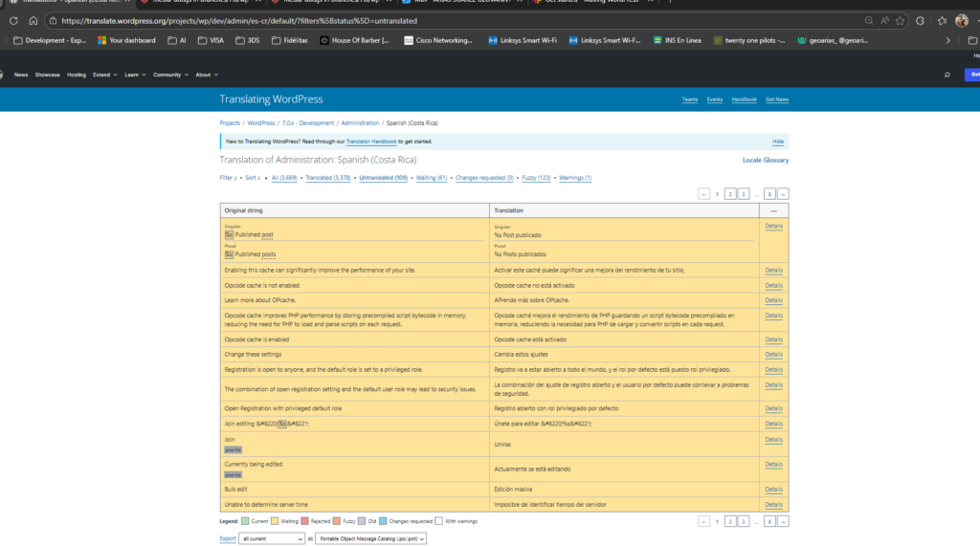The image size is (980, 546).
Task: Open House Of Barber bookmark
Action: (x=354, y=40)
